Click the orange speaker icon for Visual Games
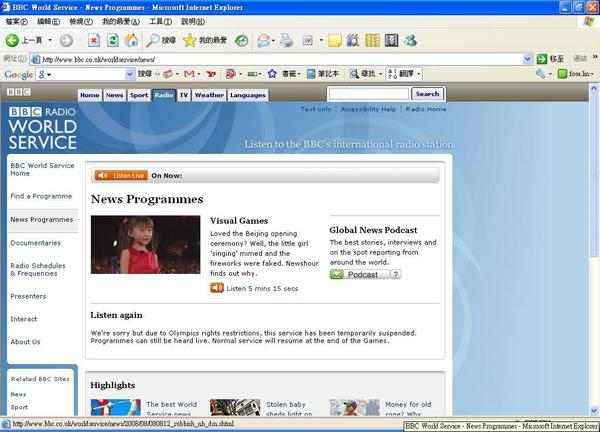Viewport: 600px width, 432px height. 217,288
